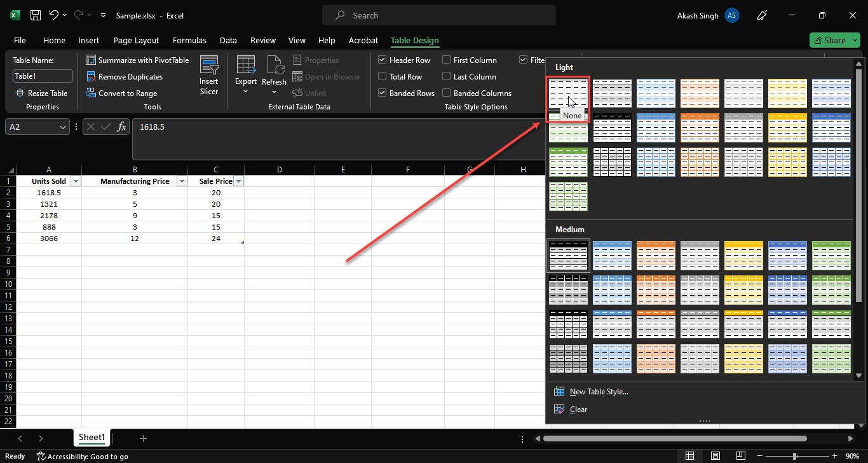Open Insert Slicer
The image size is (868, 463).
209,75
